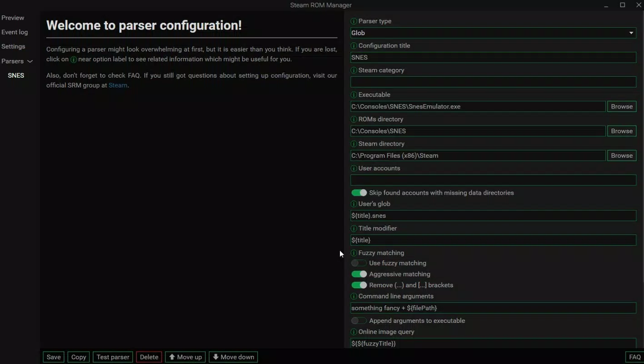Toggle Remove (...) and [...] brackets switch
The width and height of the screenshot is (644, 364).
click(359, 285)
